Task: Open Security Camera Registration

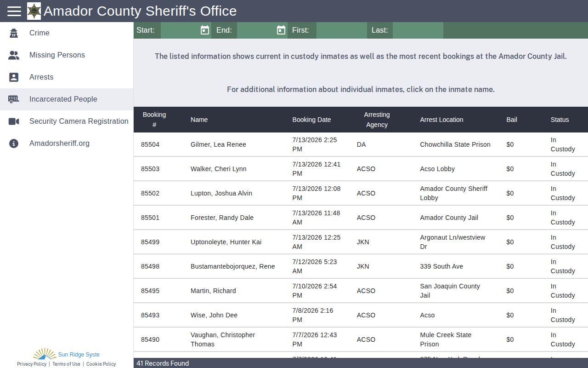Action: click(x=67, y=121)
